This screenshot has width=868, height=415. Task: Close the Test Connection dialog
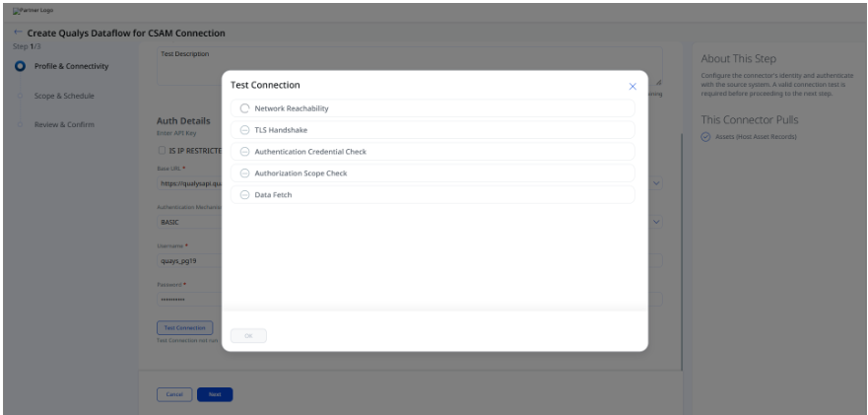(633, 87)
